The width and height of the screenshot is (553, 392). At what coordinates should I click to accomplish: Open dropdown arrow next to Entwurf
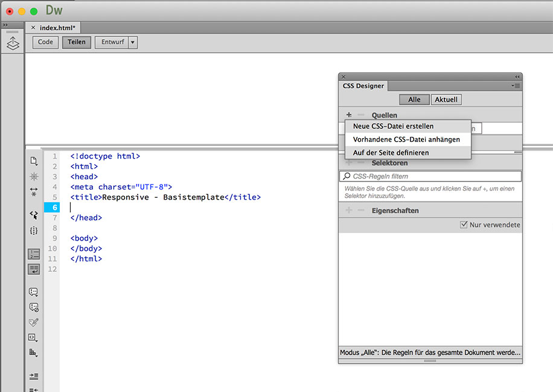click(x=133, y=42)
